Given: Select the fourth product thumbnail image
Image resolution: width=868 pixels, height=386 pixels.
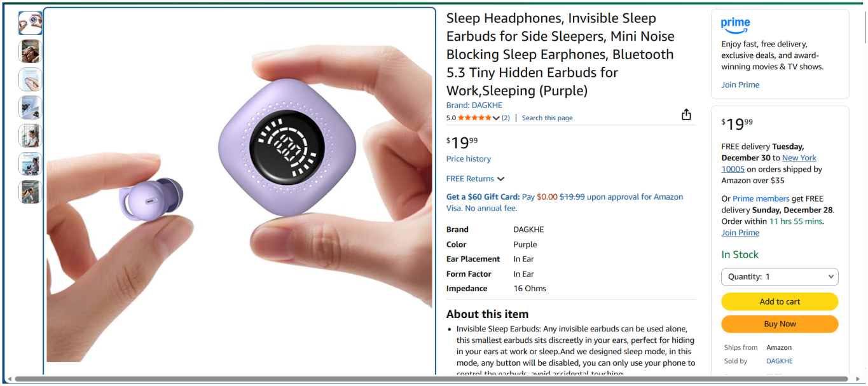Looking at the screenshot, I should (31, 107).
